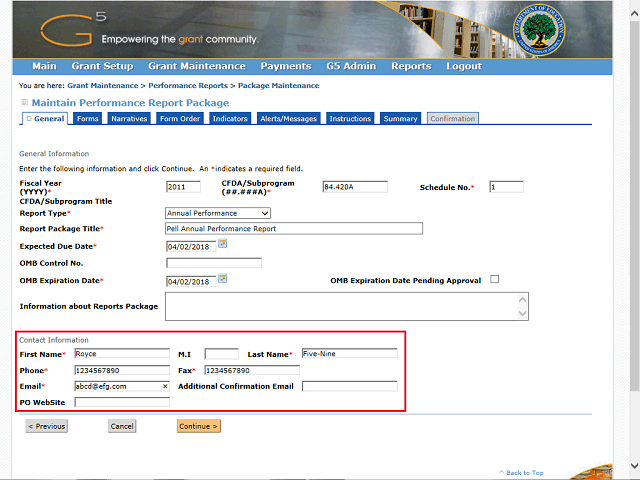Viewport: 640px width, 480px height.
Task: Click the Cancel button
Action: pos(122,426)
